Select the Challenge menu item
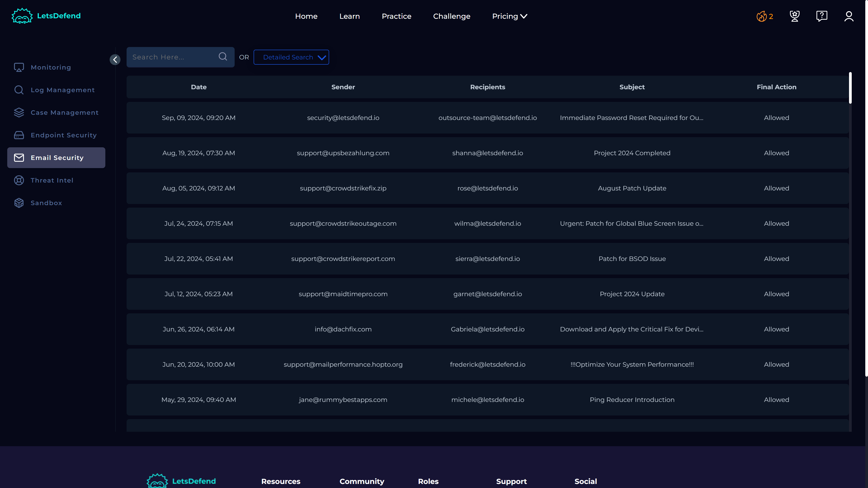 coord(451,16)
